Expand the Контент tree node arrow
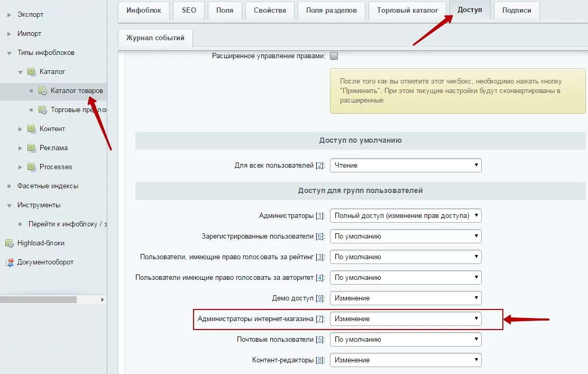Viewport: 588px width, 374px height. 20,129
